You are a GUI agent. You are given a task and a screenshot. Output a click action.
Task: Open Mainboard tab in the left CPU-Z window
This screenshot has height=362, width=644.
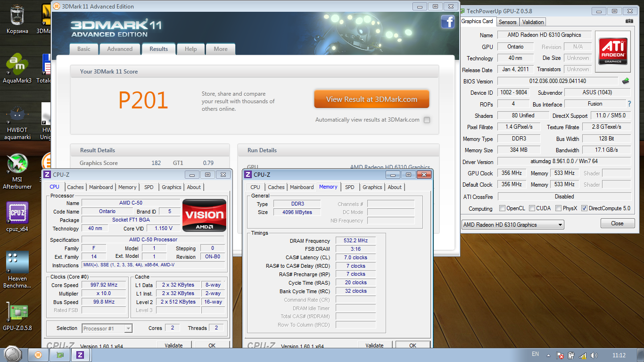(x=101, y=187)
